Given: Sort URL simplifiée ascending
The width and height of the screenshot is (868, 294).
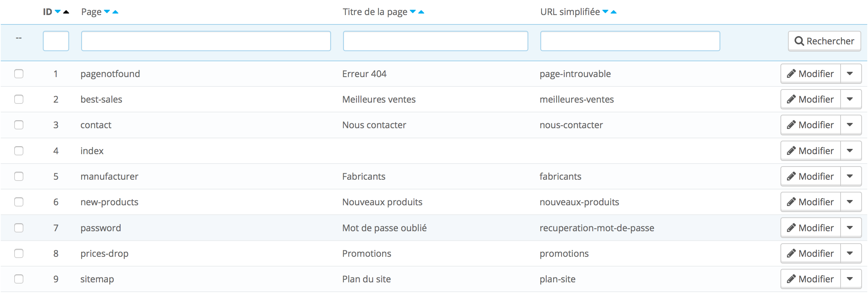Looking at the screenshot, I should 614,12.
